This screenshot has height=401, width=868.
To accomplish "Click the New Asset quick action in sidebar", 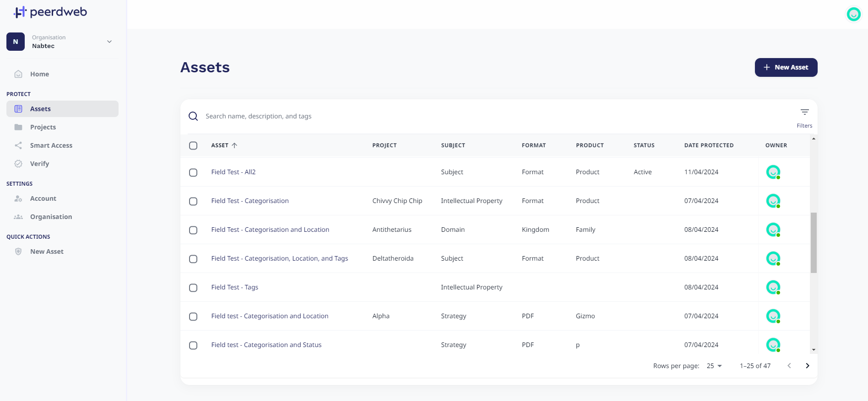I will click(x=62, y=251).
